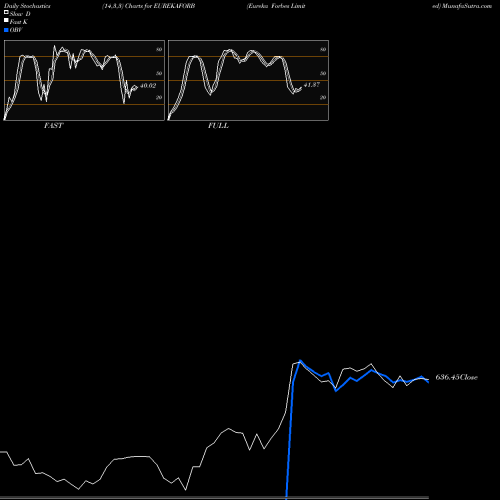Click the 40.02 value in FAST chart
Screen dimensions: 500x500
(148, 86)
